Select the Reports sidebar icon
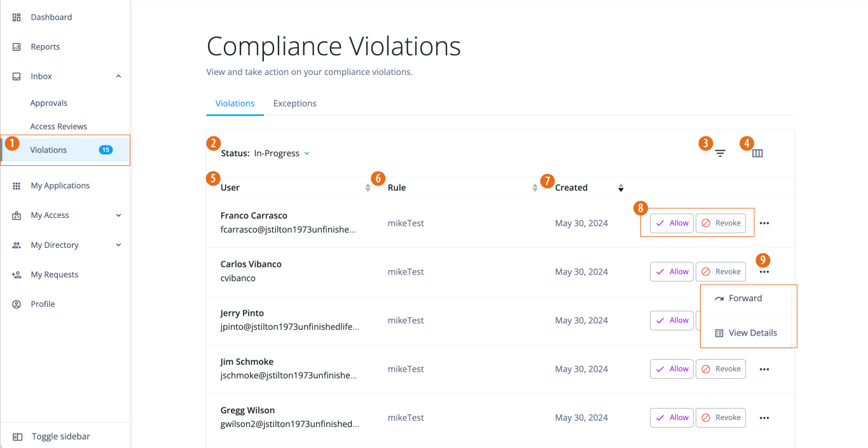The width and height of the screenshot is (868, 448). pos(17,46)
